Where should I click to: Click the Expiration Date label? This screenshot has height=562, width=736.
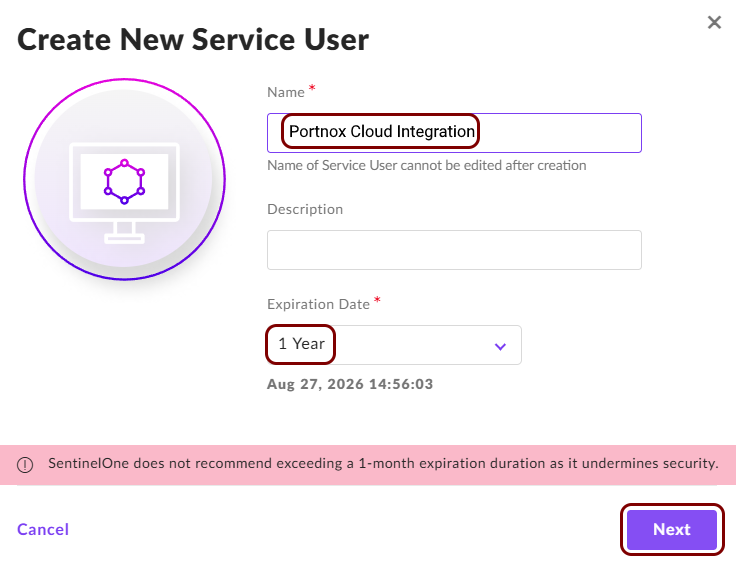[319, 304]
